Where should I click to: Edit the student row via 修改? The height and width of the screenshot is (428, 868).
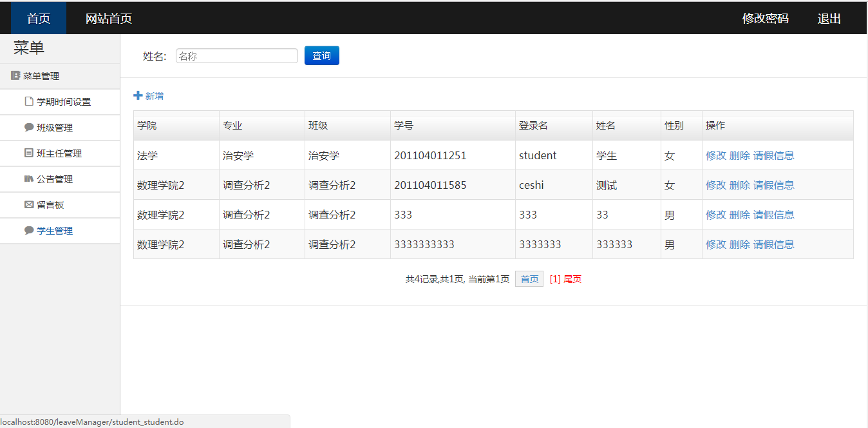(x=715, y=155)
